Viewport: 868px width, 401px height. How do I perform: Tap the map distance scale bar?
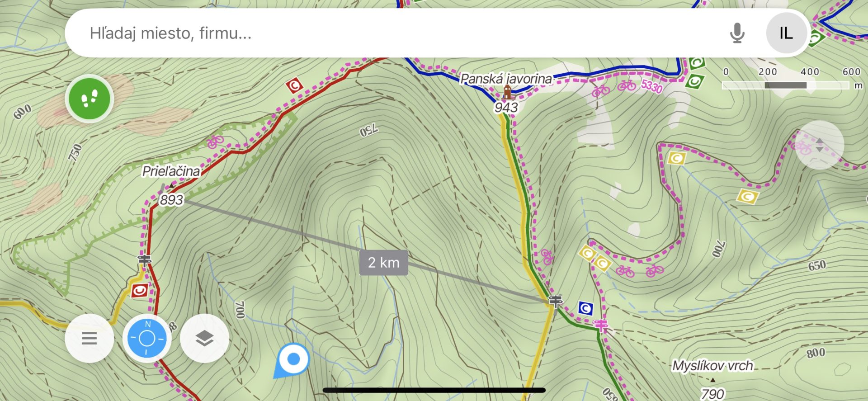[786, 85]
